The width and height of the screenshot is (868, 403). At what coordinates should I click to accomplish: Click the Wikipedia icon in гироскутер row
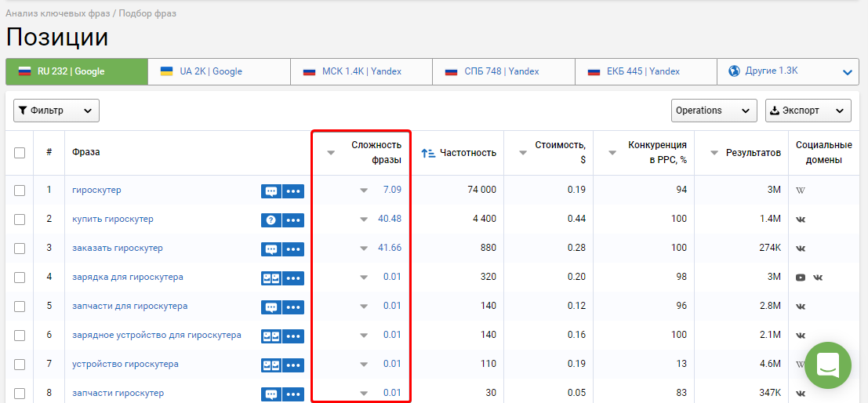click(x=801, y=191)
